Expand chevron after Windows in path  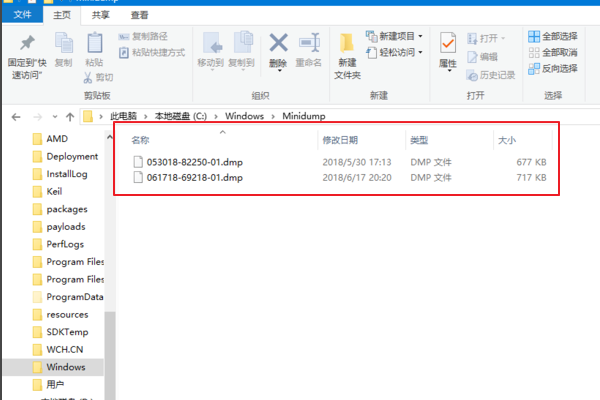click(273, 116)
